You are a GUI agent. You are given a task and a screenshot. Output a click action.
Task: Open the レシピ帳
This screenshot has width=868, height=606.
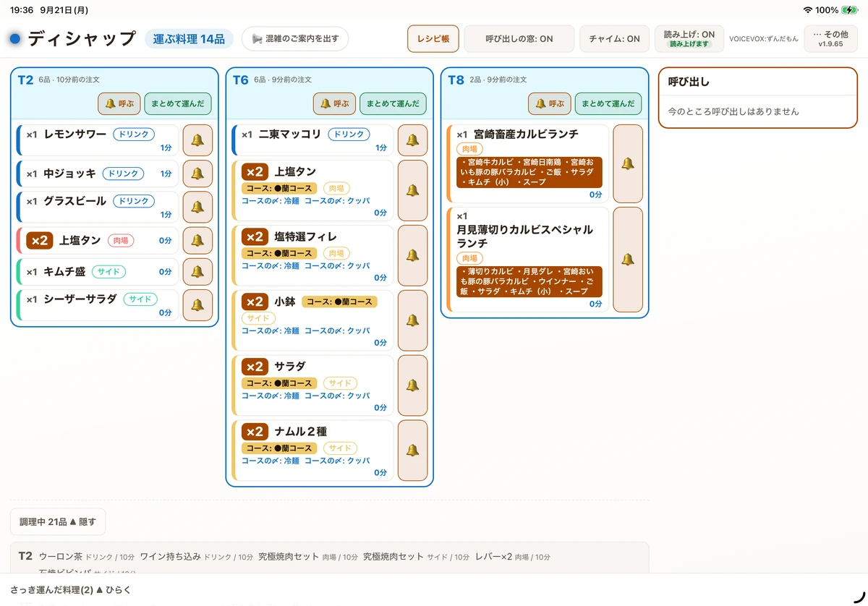coord(433,39)
